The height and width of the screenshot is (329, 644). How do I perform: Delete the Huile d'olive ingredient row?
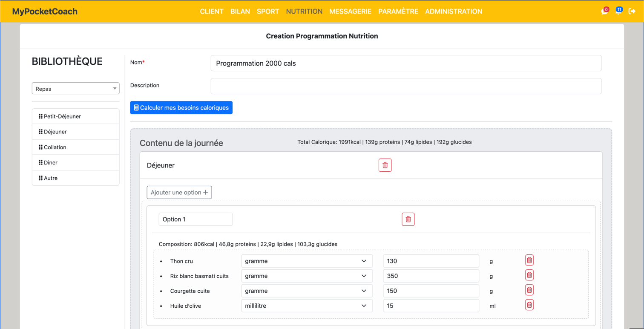[x=529, y=305]
